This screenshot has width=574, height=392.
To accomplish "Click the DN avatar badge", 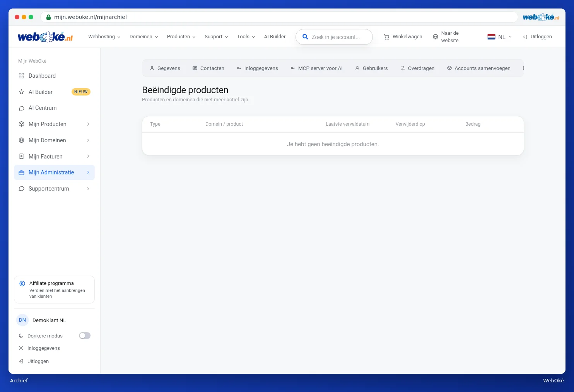I will click(22, 320).
